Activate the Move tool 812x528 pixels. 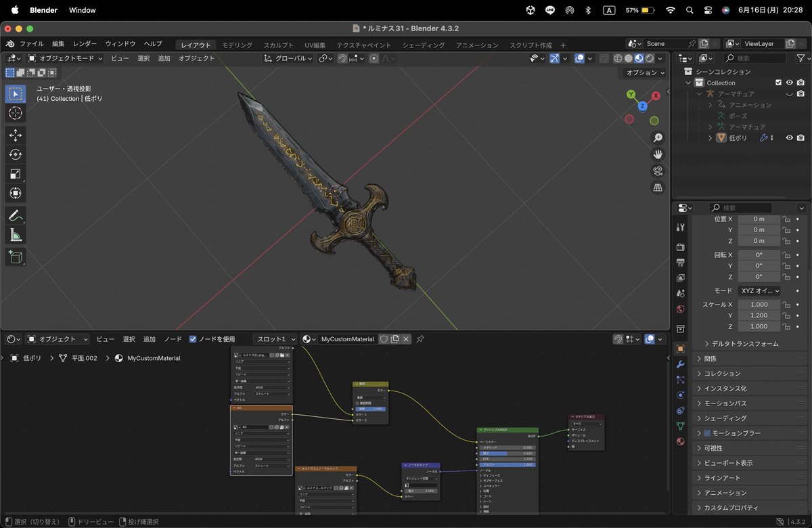click(16, 135)
